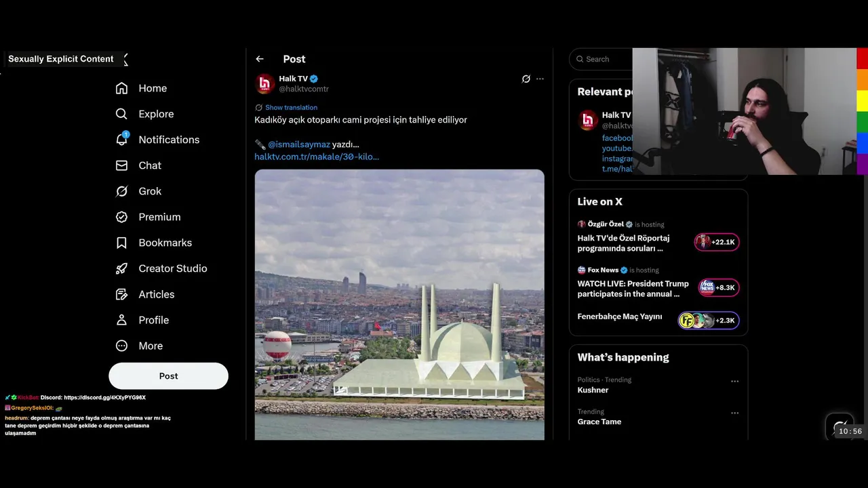Viewport: 868px width, 488px height.
Task: Click the Home house icon
Action: [x=121, y=88]
